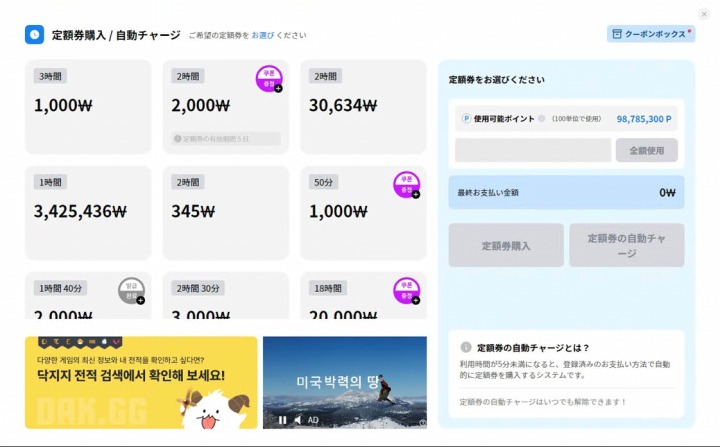Choose the 1時間 3,425,436₩ ticket
Viewport: 720px width, 447px height.
pos(88,212)
